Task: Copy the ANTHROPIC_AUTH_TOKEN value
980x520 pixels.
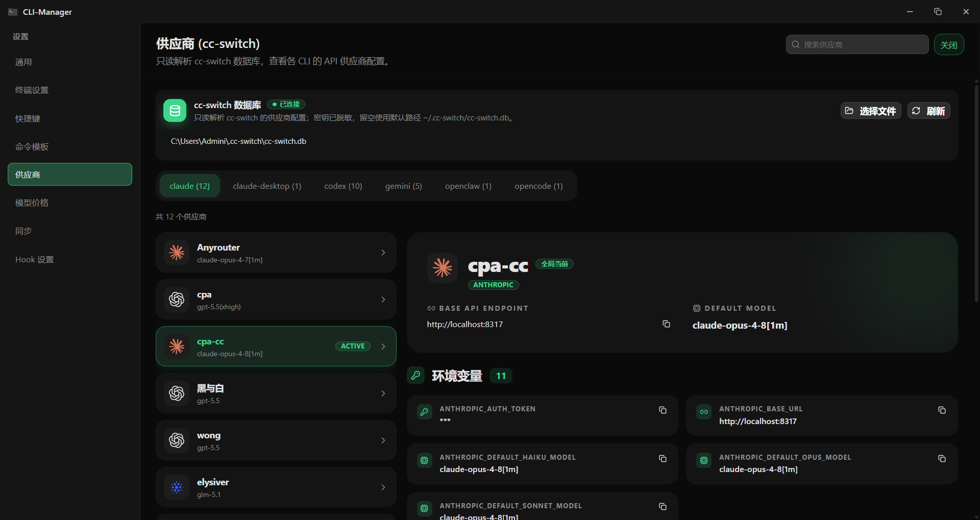Action: click(x=663, y=410)
